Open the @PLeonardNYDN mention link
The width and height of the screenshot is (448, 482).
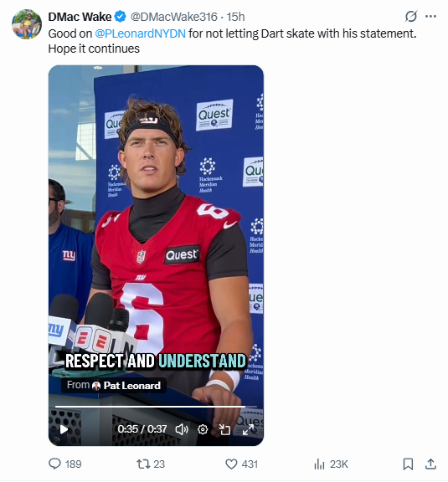[141, 33]
